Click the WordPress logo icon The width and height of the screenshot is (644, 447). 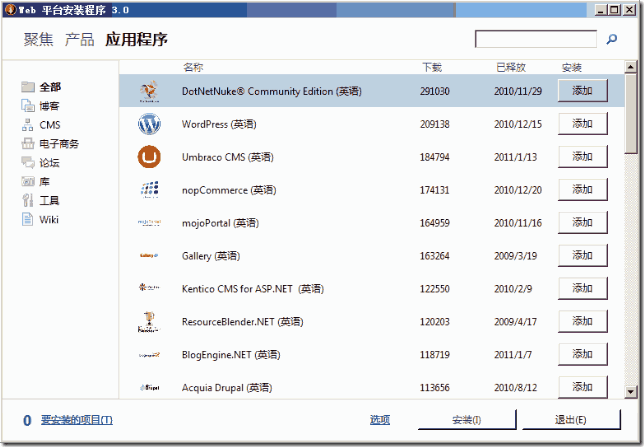pyautogui.click(x=149, y=124)
